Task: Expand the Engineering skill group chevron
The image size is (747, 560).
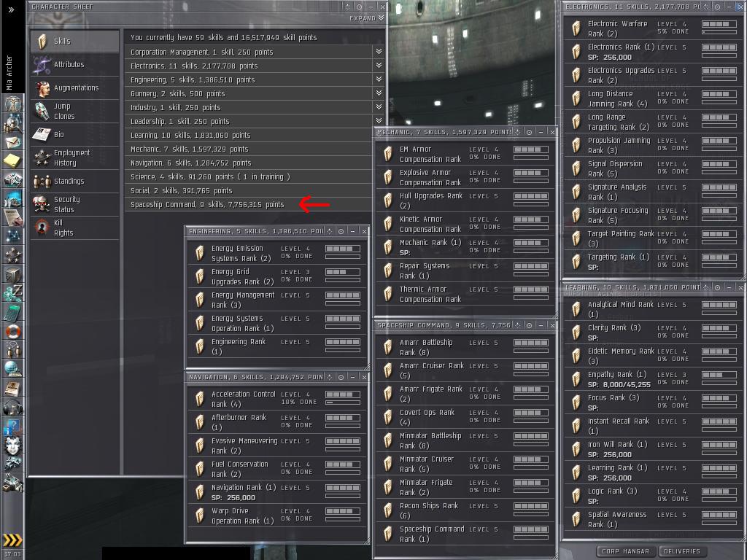Action: 379,79
